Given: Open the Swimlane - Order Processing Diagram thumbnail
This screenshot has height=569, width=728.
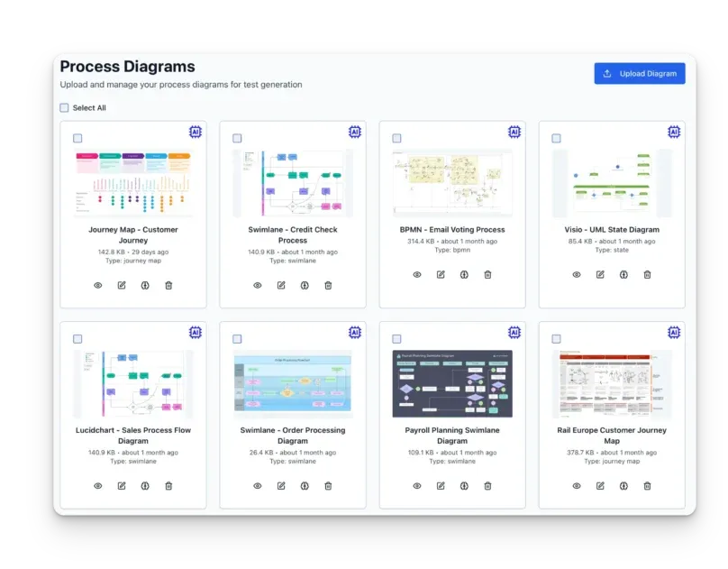Looking at the screenshot, I should pyautogui.click(x=293, y=383).
